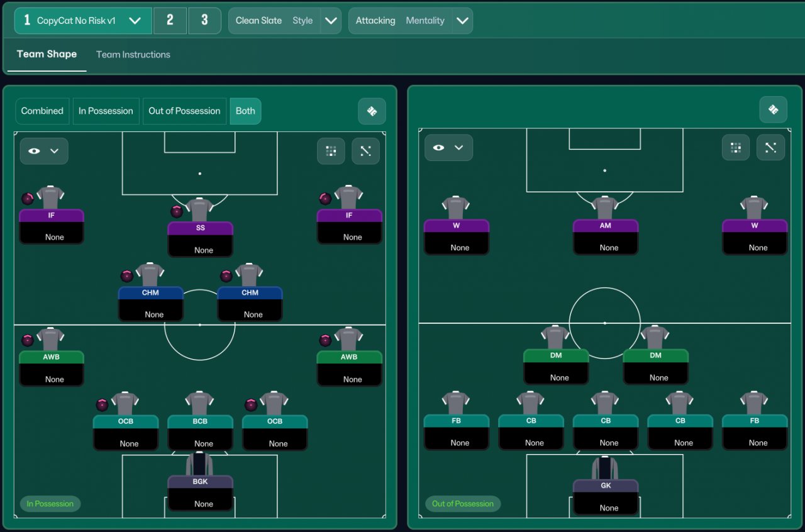Open the CopyCat No Risk v1 tactic dropdown

pyautogui.click(x=83, y=21)
